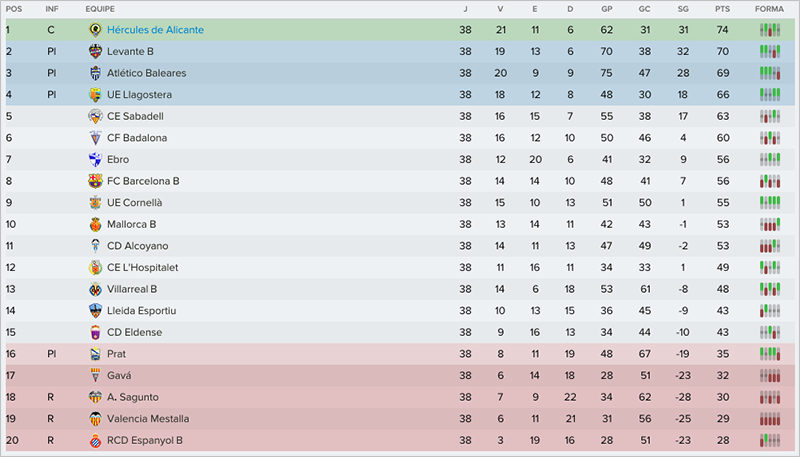Click the Hércules de Alicante club badge
This screenshot has height=457, width=800.
96,30
